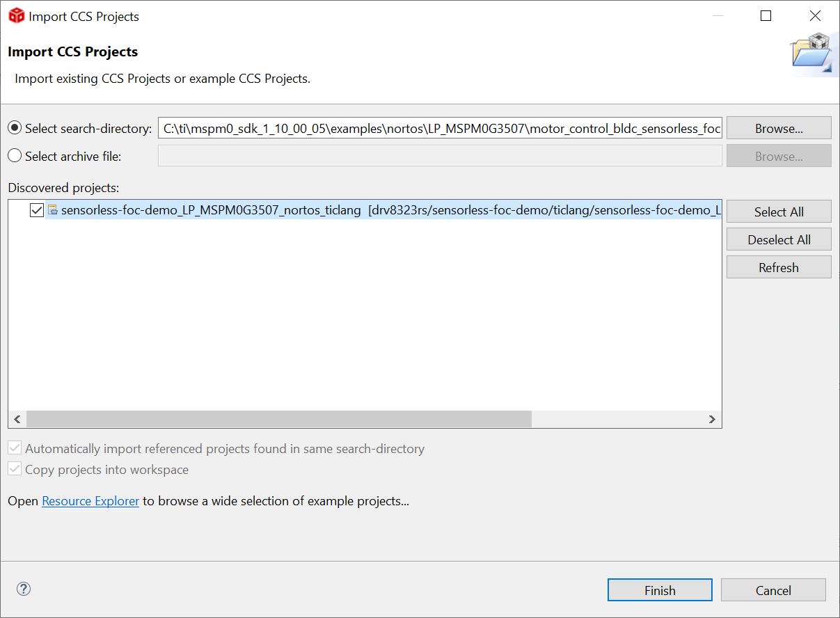Click the project icon beside sensorless-foc-demo

(x=53, y=210)
